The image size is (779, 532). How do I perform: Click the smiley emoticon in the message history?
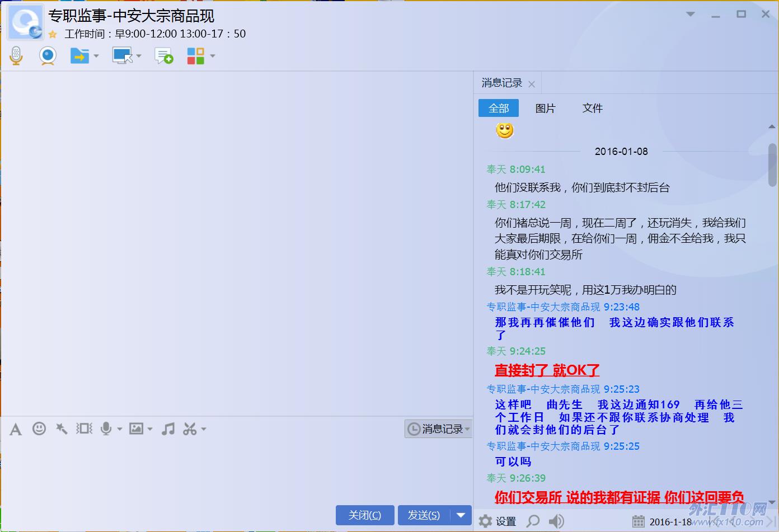[x=505, y=130]
